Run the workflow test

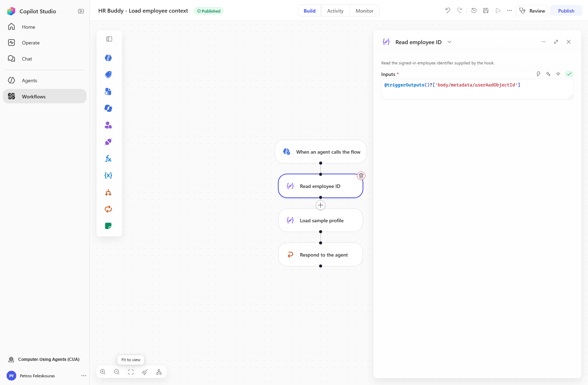pyautogui.click(x=498, y=10)
